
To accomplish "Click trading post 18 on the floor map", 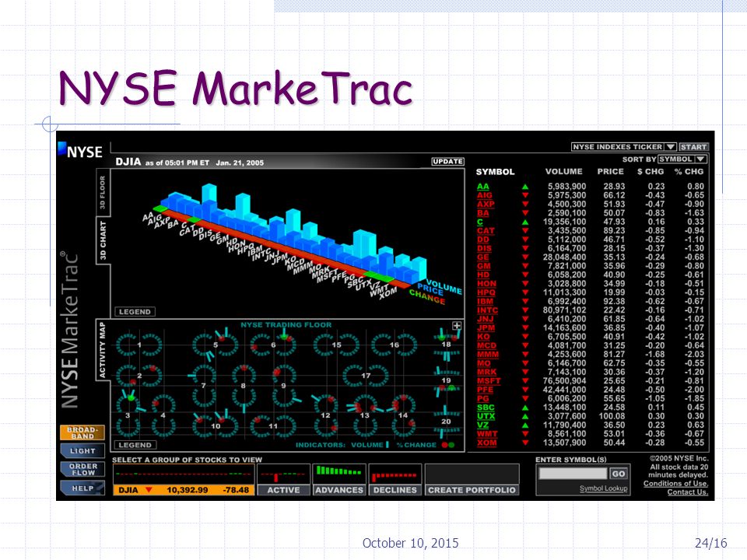I will 446,345.
